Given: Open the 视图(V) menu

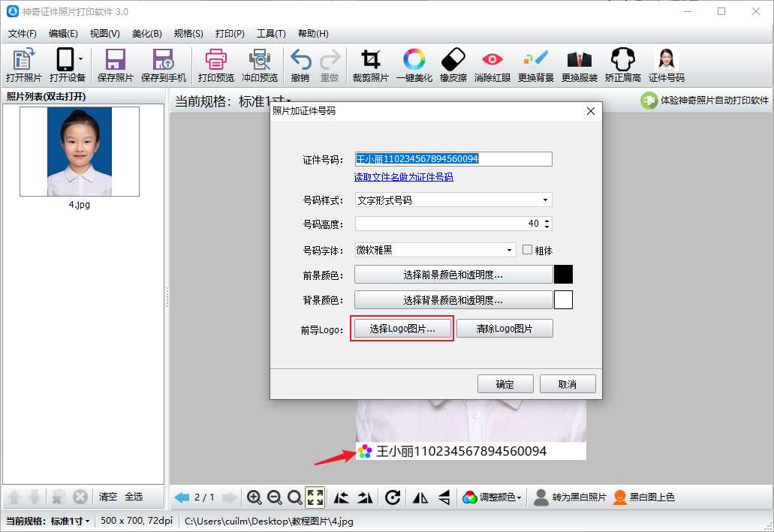Looking at the screenshot, I should click(x=104, y=34).
